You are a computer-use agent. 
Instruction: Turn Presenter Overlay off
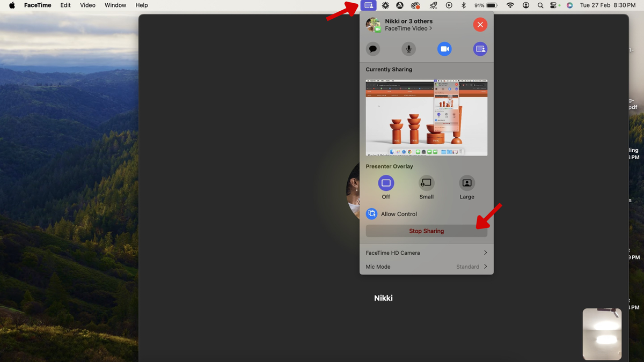386,183
